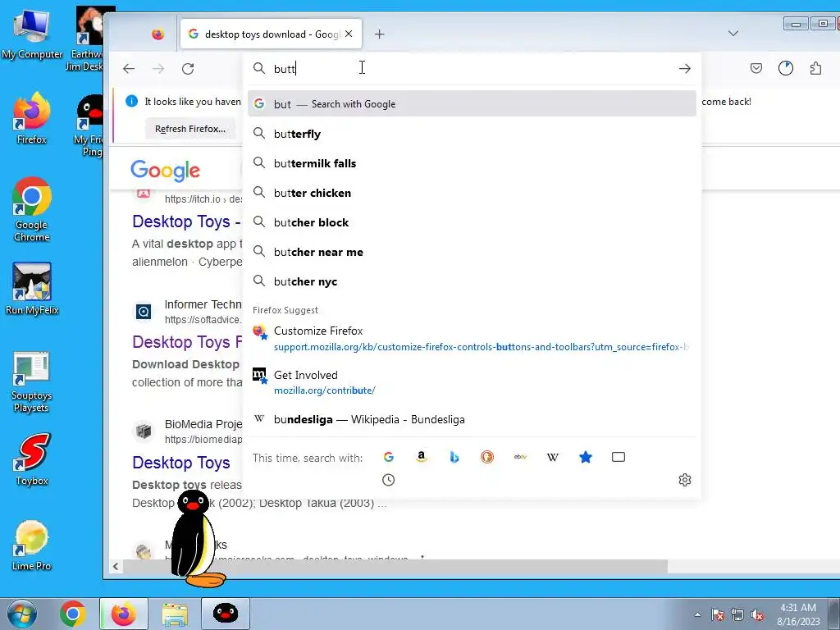Open search settings gear icon

(x=685, y=480)
